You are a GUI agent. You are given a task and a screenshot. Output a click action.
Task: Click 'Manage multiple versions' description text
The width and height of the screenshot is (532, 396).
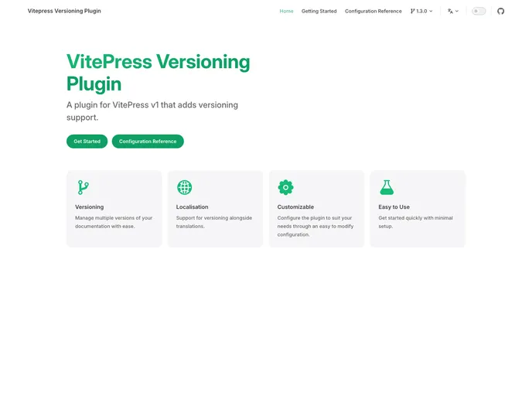click(x=114, y=222)
